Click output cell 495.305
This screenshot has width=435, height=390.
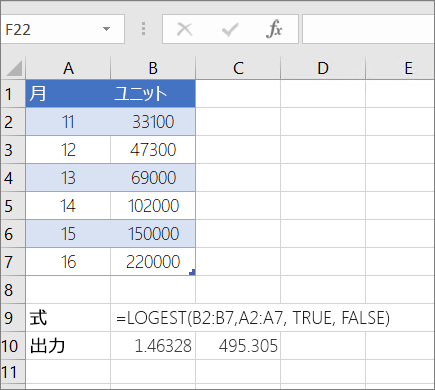[x=238, y=346]
